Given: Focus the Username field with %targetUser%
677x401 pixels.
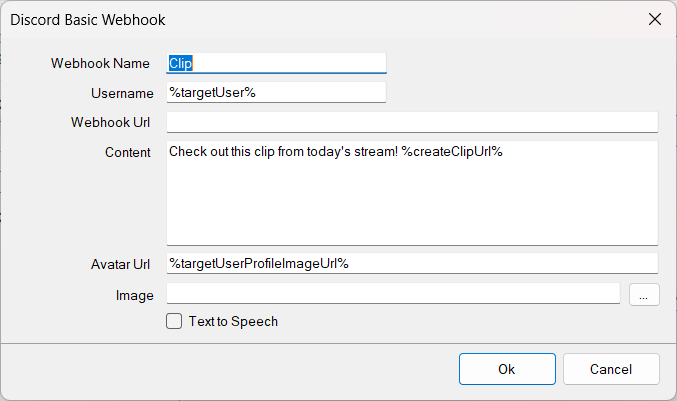Looking at the screenshot, I should (276, 93).
